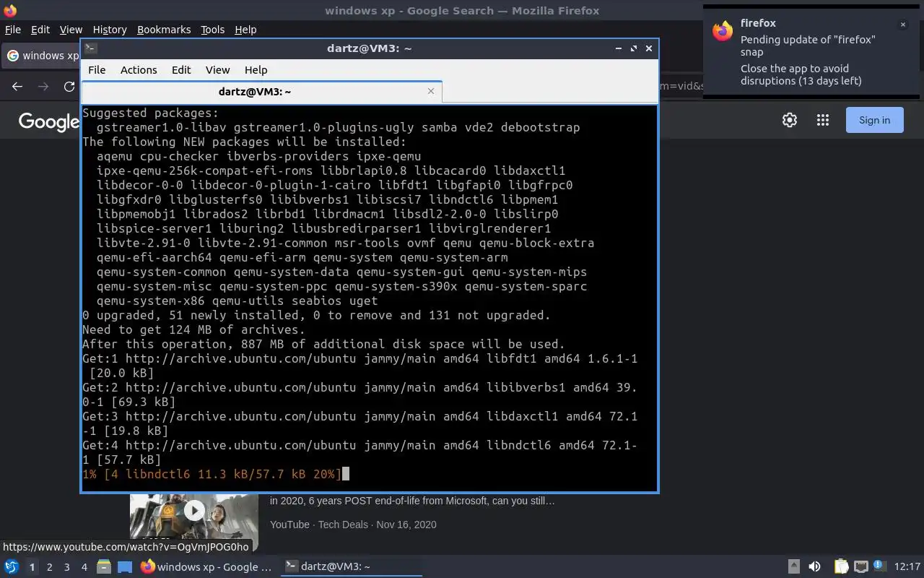The width and height of the screenshot is (924, 578).
Task: Open the clipboard manager tray icon
Action: click(x=841, y=567)
